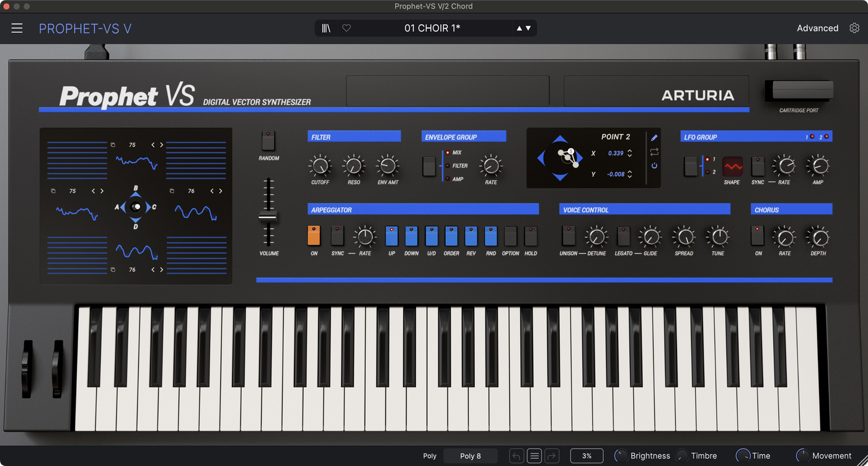This screenshot has height=466, width=868.
Task: Click envelope point marked S in display
Action: [x=571, y=151]
